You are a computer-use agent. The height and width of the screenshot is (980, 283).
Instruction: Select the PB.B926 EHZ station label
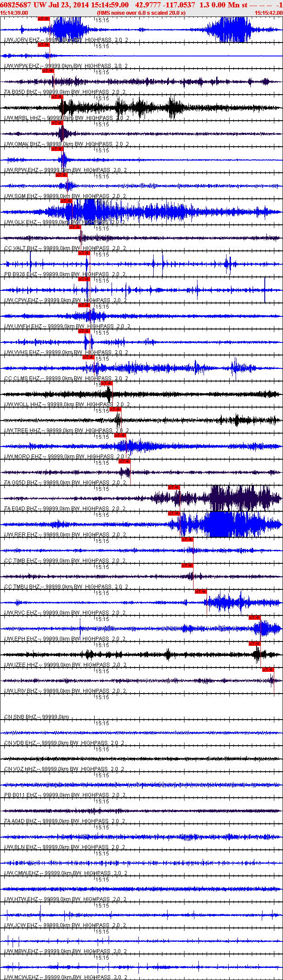click(21, 274)
